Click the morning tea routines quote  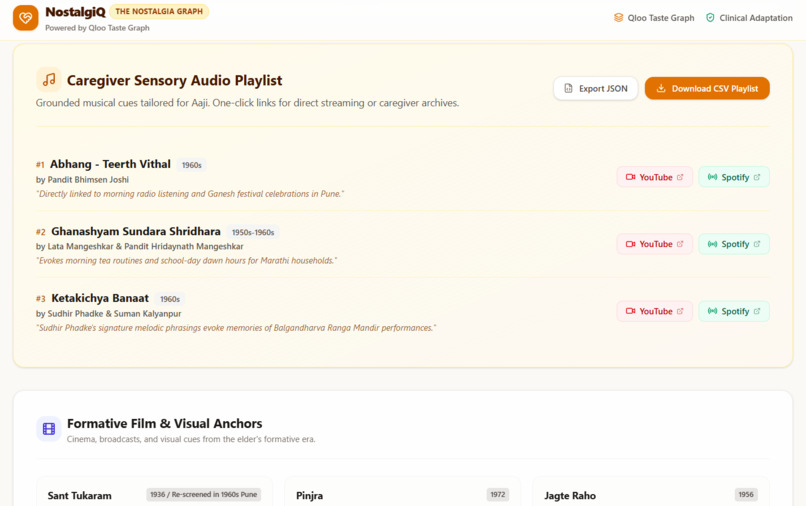[187, 261]
